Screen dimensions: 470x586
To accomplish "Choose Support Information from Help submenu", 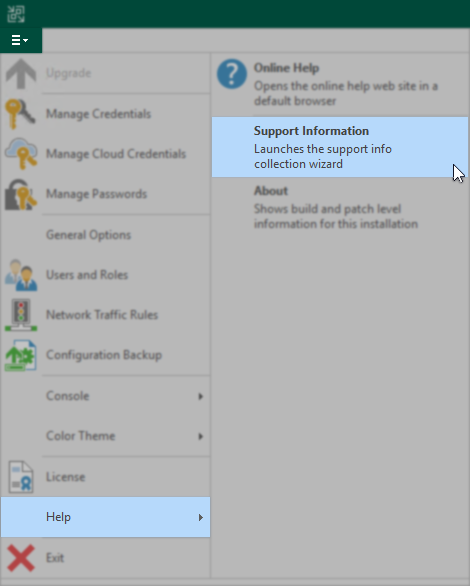I will [x=340, y=147].
